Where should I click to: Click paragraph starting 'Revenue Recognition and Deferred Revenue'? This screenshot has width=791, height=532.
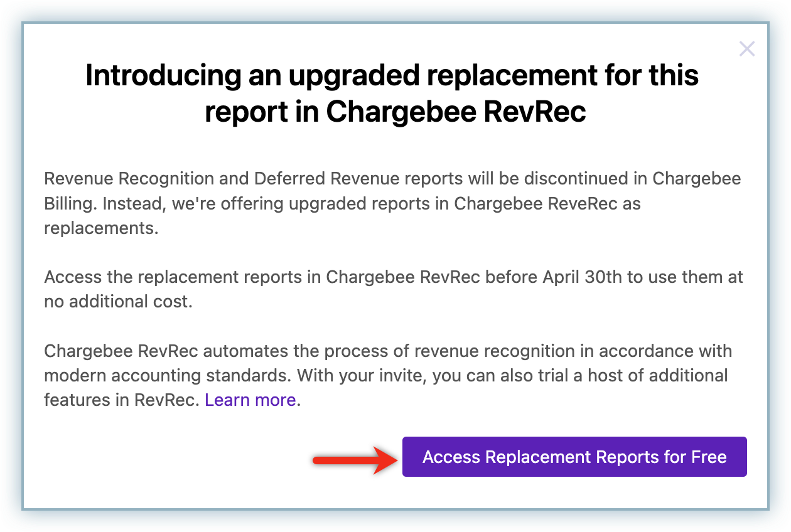tap(392, 203)
